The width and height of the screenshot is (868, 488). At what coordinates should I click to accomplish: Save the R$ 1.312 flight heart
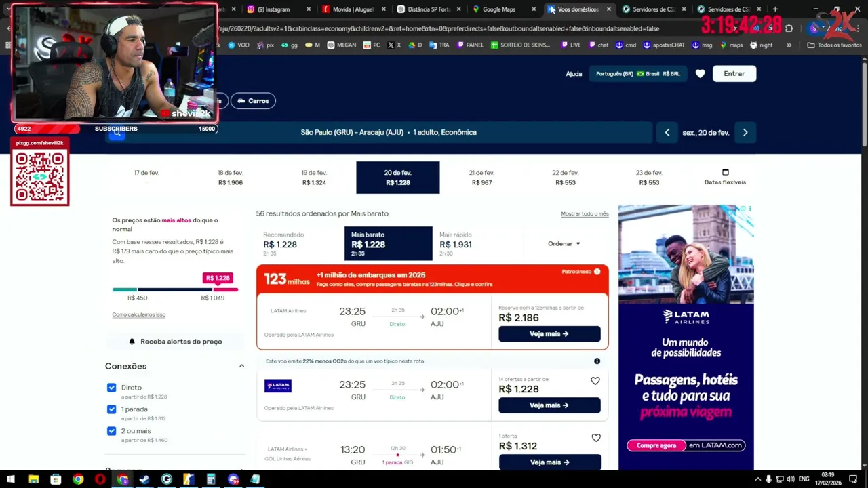[596, 438]
